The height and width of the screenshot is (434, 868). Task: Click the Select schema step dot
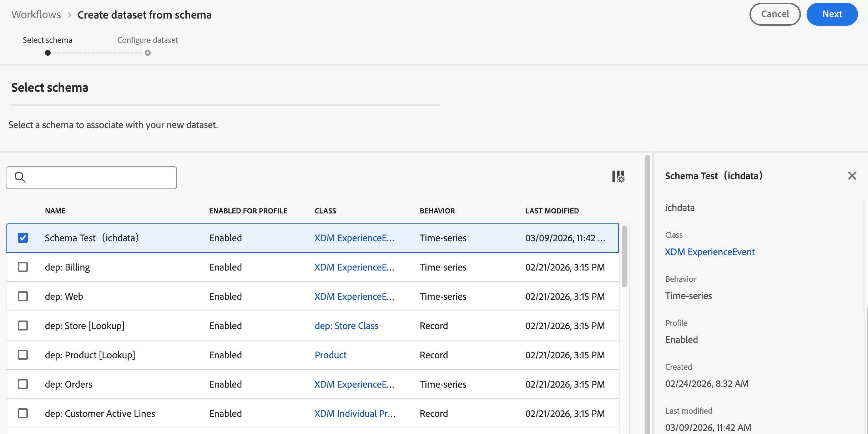tap(48, 53)
